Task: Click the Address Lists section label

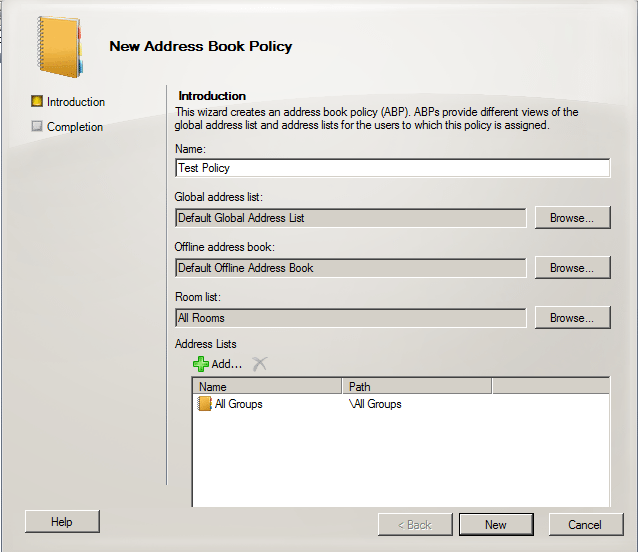Action: (205, 344)
